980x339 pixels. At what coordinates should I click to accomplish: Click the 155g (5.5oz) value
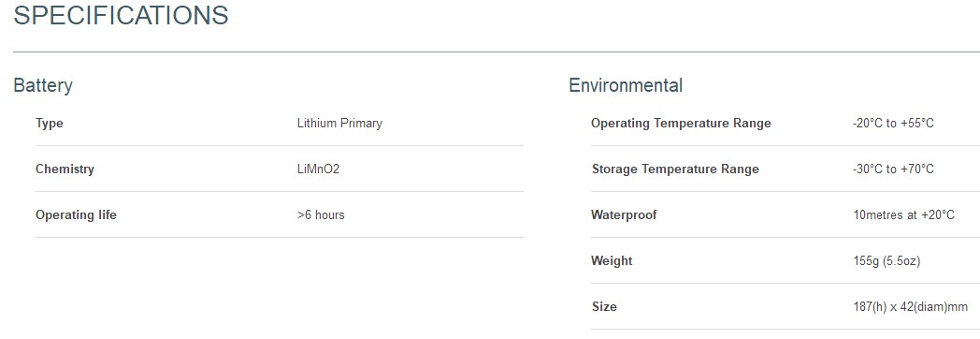click(x=886, y=261)
